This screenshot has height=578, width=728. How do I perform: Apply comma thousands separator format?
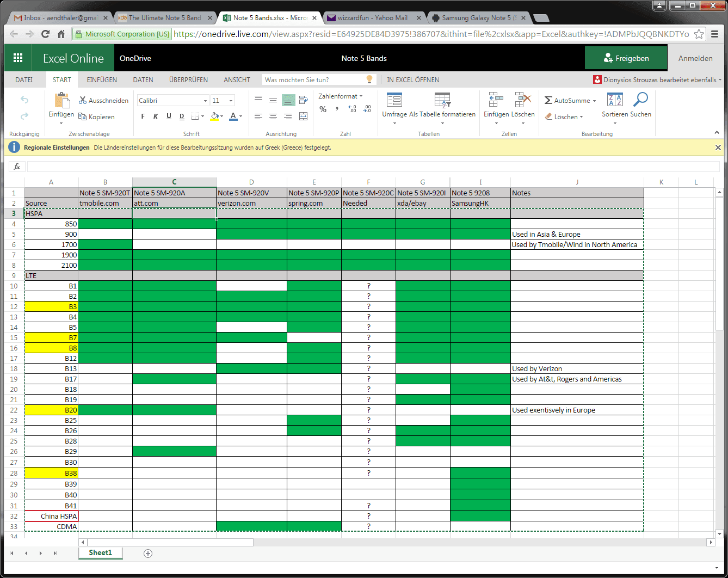pyautogui.click(x=337, y=109)
